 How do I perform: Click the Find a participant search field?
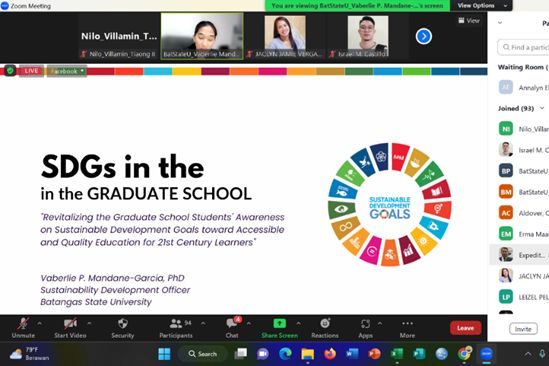pos(523,47)
